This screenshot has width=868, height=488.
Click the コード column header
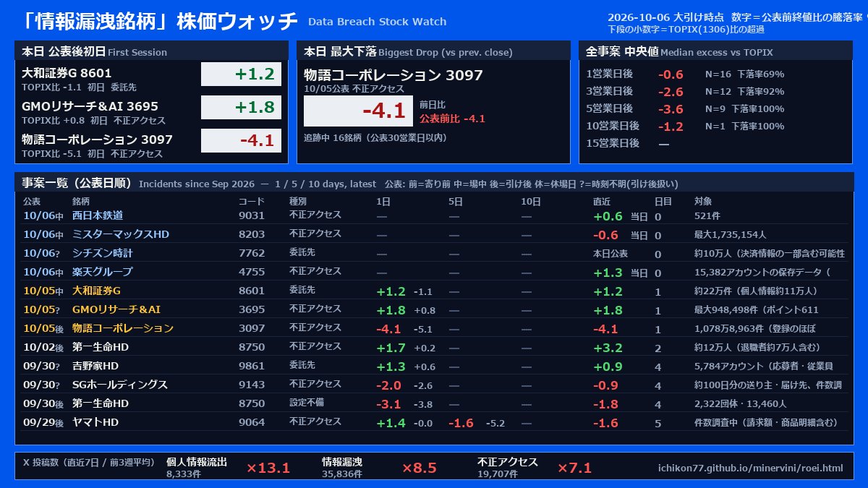(252, 201)
